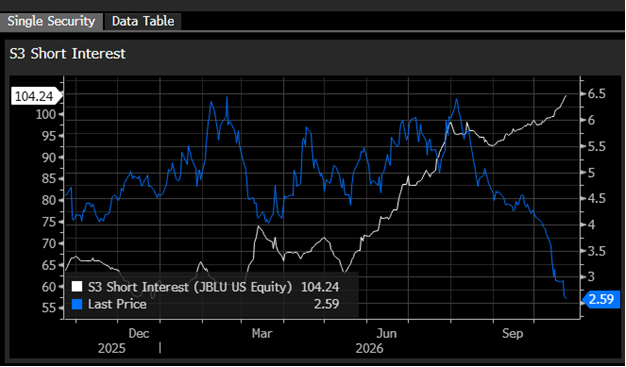Select the Last Price legend label
Screen dimensions: 626x367
tap(117, 304)
